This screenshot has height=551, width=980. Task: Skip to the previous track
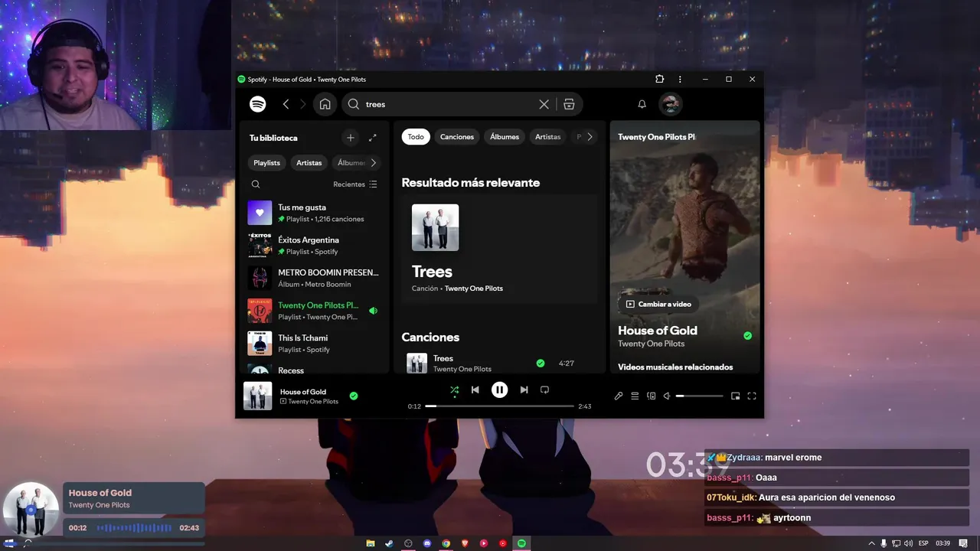click(475, 390)
